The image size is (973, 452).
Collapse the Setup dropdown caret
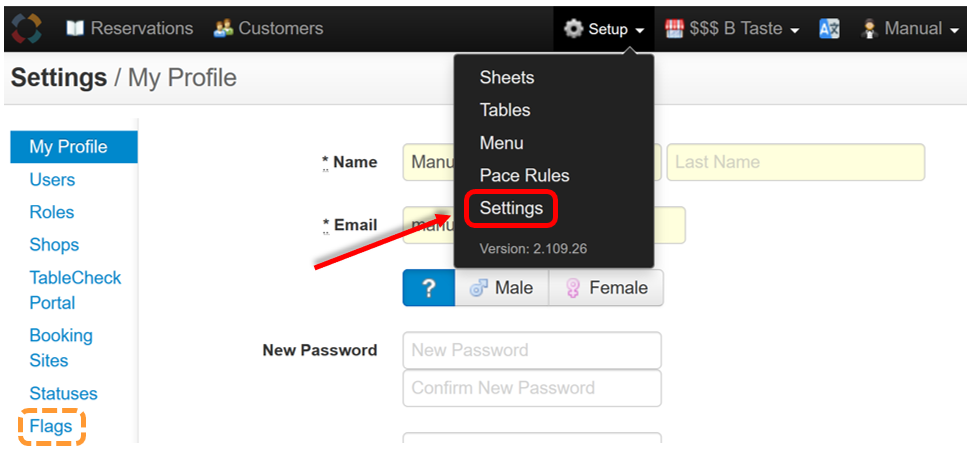[x=639, y=30]
